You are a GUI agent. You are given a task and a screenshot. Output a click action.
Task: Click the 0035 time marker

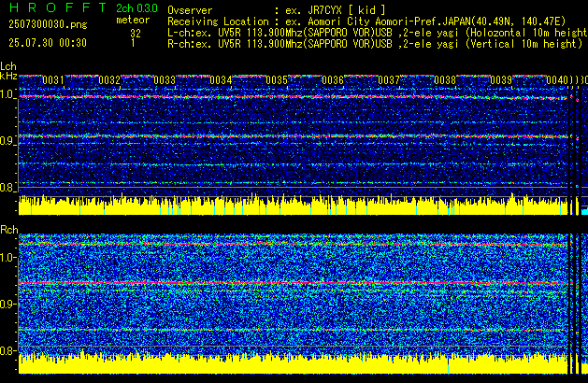tap(277, 80)
